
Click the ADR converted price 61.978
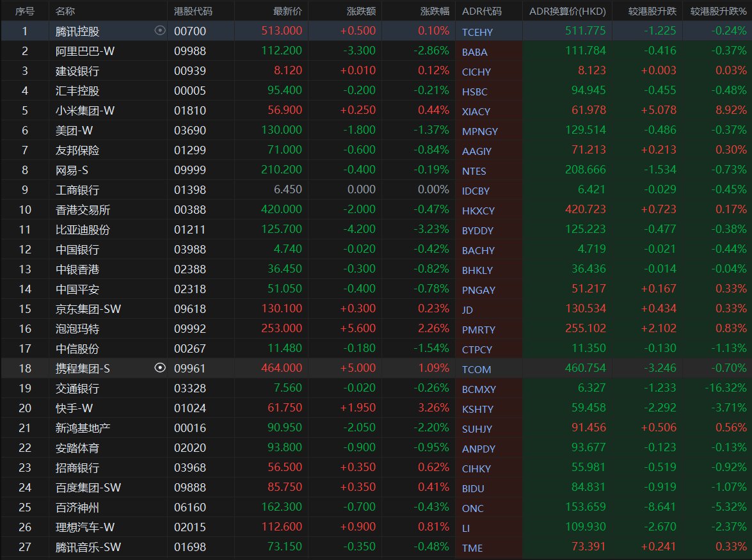pos(588,110)
